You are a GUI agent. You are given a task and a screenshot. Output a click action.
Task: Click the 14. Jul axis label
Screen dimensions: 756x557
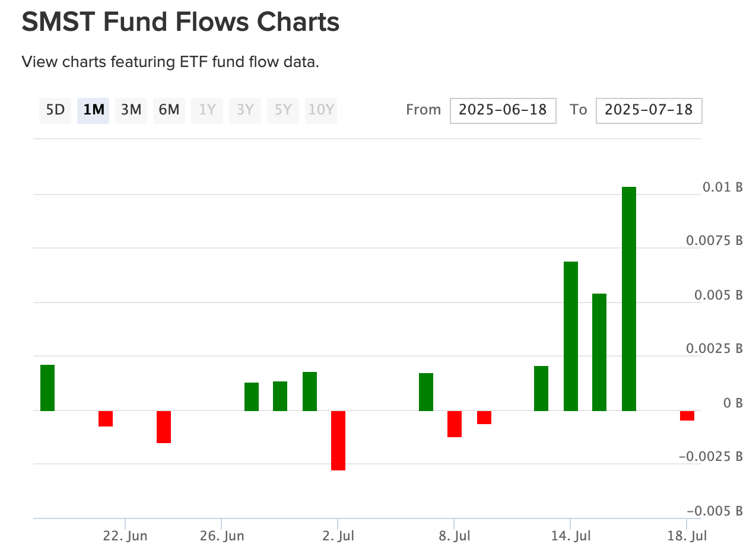point(570,536)
